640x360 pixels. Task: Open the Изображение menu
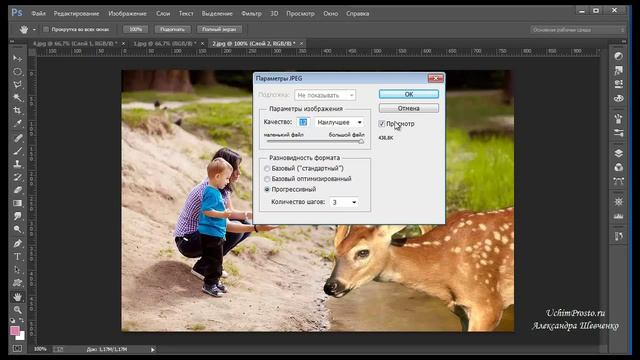127,13
